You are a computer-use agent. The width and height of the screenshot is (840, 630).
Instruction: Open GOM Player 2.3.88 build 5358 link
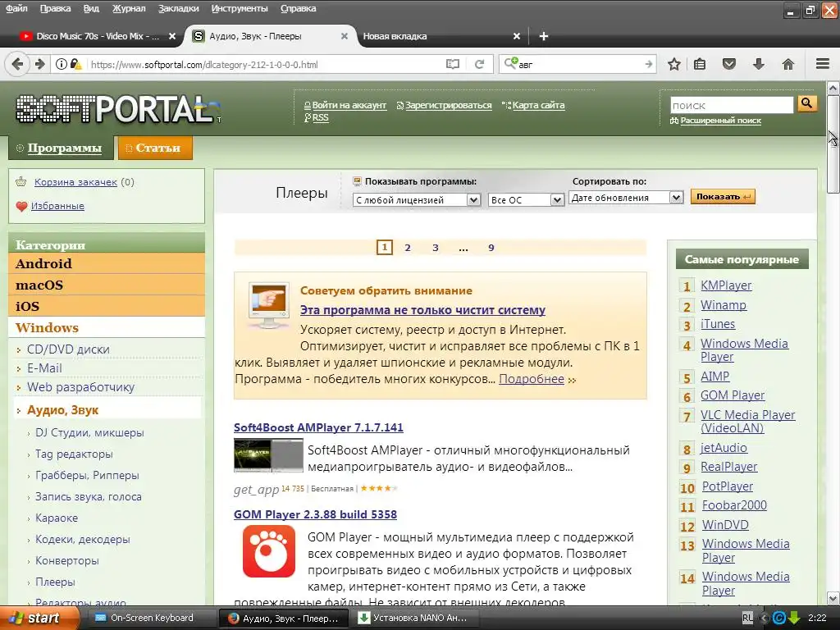(x=315, y=514)
